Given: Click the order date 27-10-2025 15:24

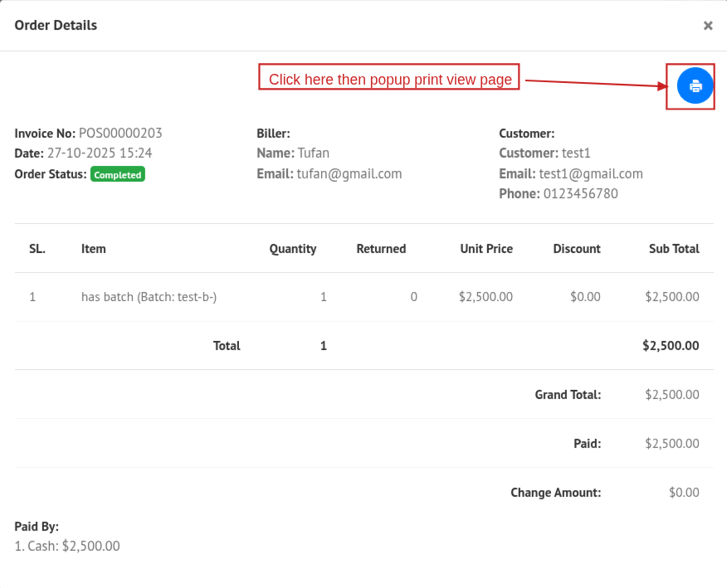Looking at the screenshot, I should coord(100,153).
